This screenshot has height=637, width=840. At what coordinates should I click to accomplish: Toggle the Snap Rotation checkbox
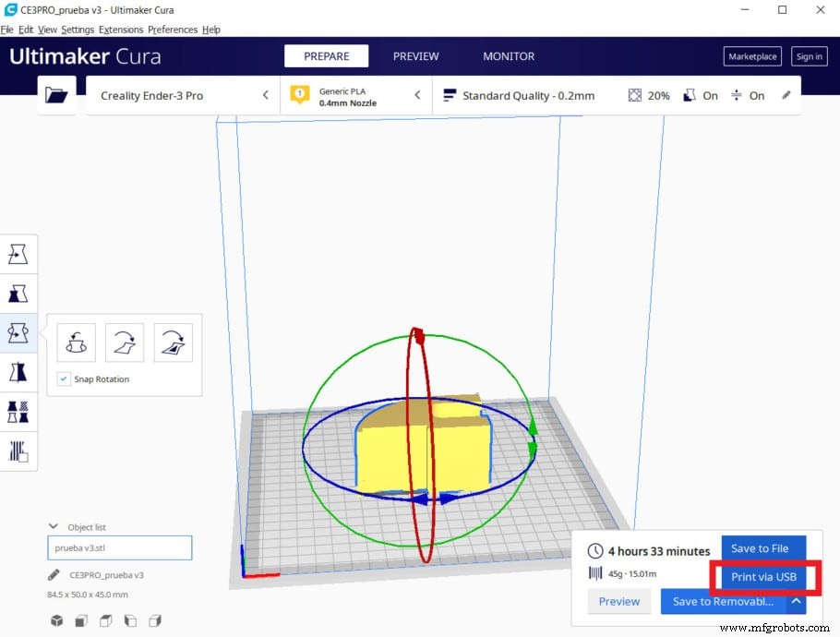(64, 379)
